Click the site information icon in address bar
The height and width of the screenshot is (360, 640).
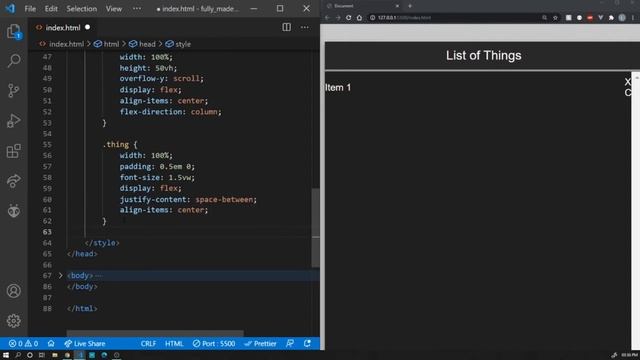(373, 18)
